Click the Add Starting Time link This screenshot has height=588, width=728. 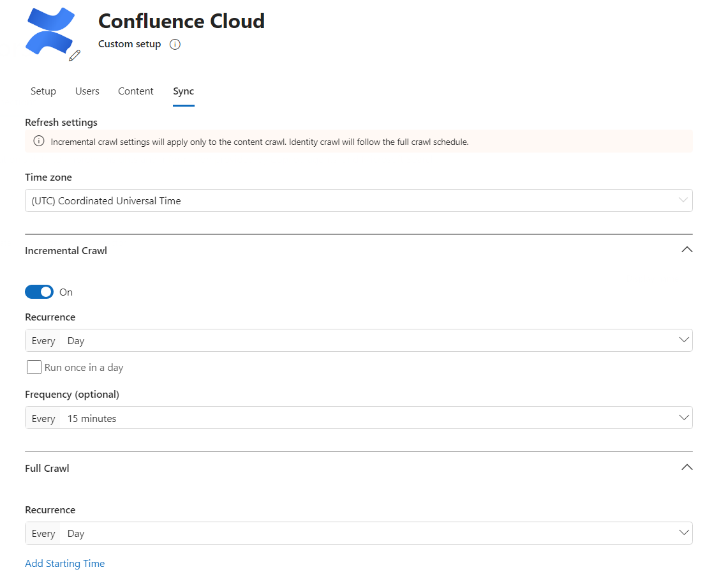tap(65, 563)
